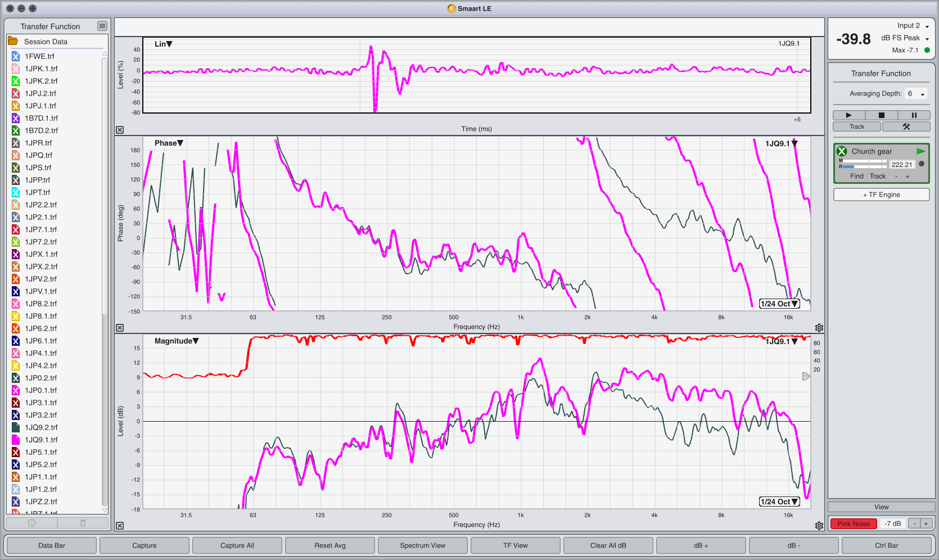Viewport: 939px width, 560px height.
Task: Click the trace list scrollbar down arrow
Action: tap(105, 510)
